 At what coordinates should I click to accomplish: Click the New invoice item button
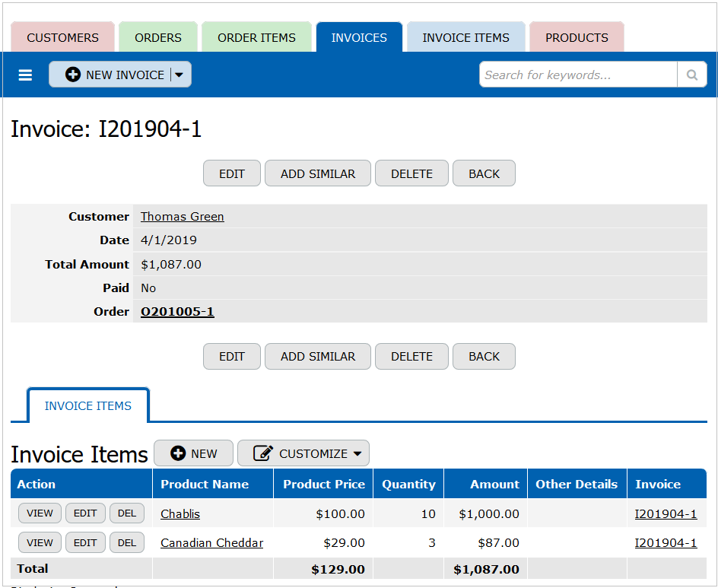(x=194, y=453)
